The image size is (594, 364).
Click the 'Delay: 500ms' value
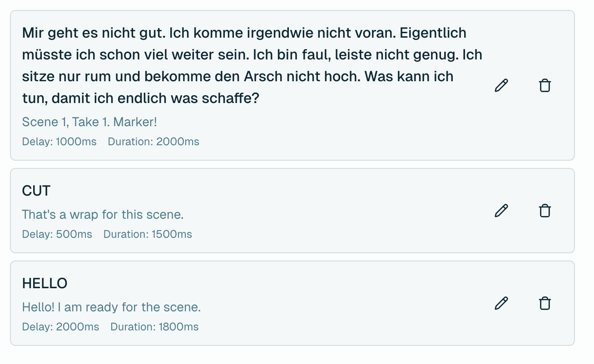[x=57, y=234]
